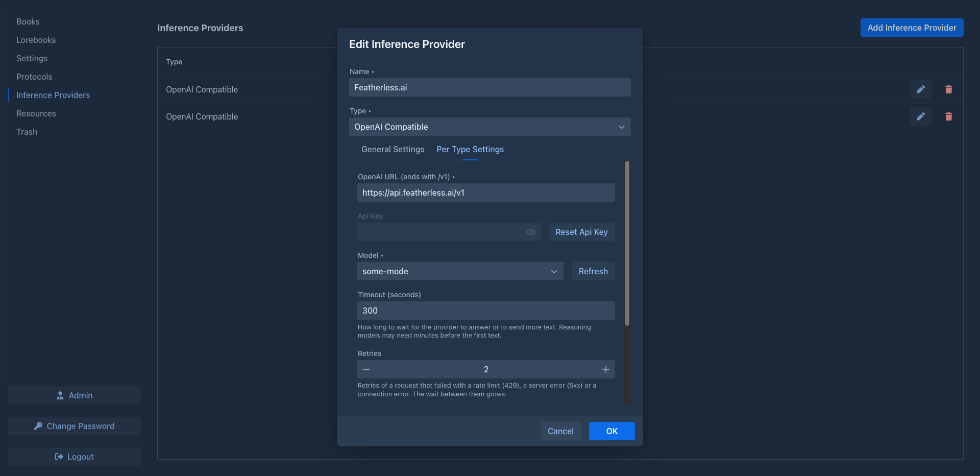Select the Per Type Settings tab
The height and width of the screenshot is (476, 980).
pos(470,149)
